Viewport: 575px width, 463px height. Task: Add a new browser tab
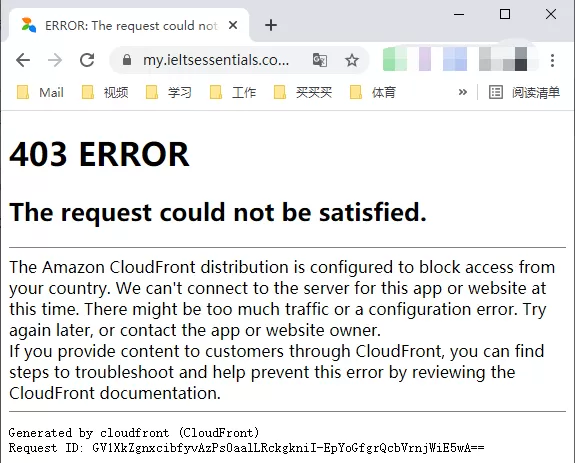271,25
